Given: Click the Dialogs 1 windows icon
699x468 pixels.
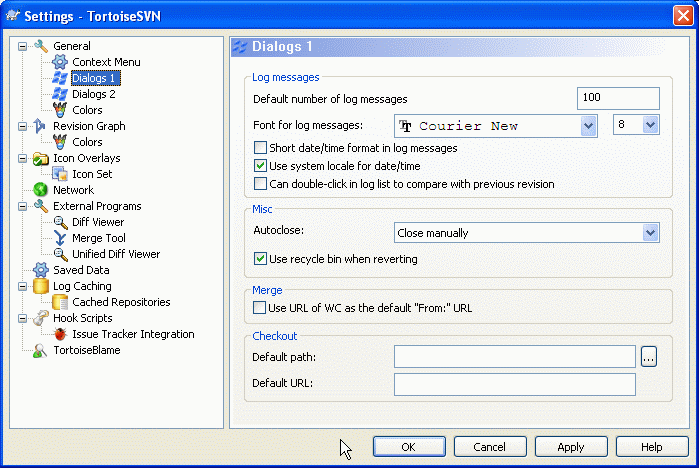Looking at the screenshot, I should click(60, 78).
